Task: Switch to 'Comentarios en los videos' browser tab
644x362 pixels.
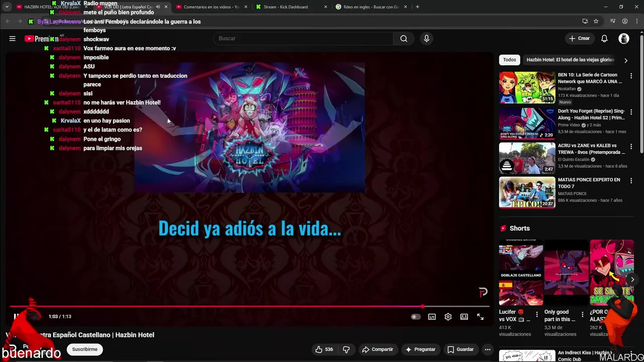Action: [211, 7]
